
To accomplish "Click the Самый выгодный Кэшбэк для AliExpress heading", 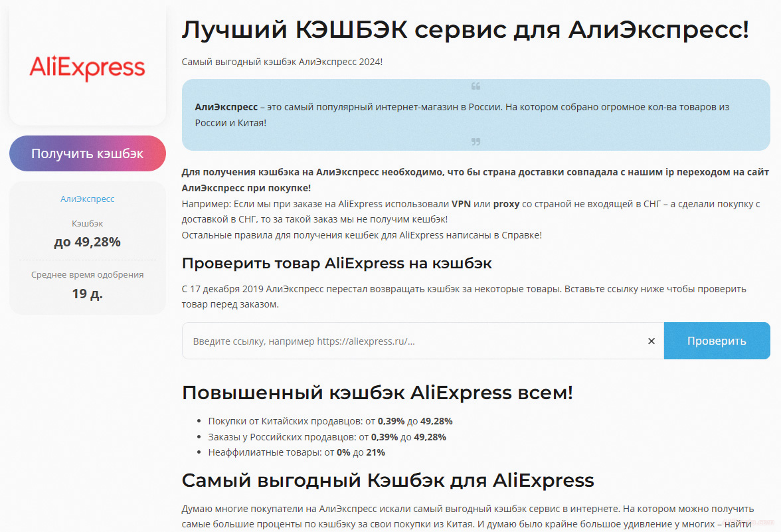I will [387, 480].
